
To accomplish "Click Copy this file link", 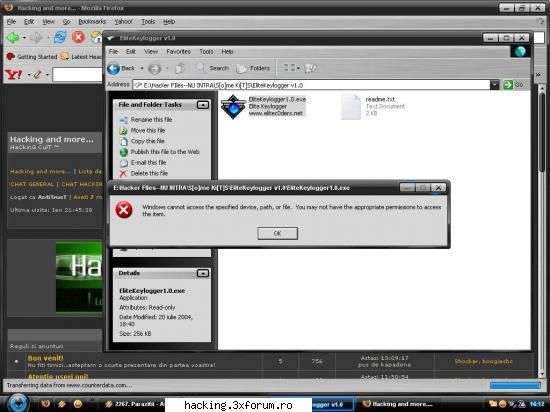I will 147,141.
